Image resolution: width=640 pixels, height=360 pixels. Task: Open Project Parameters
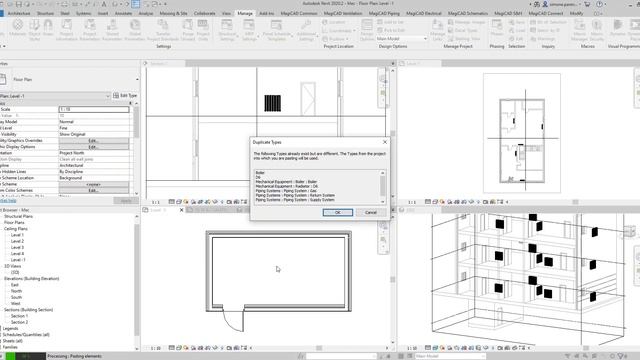point(90,29)
